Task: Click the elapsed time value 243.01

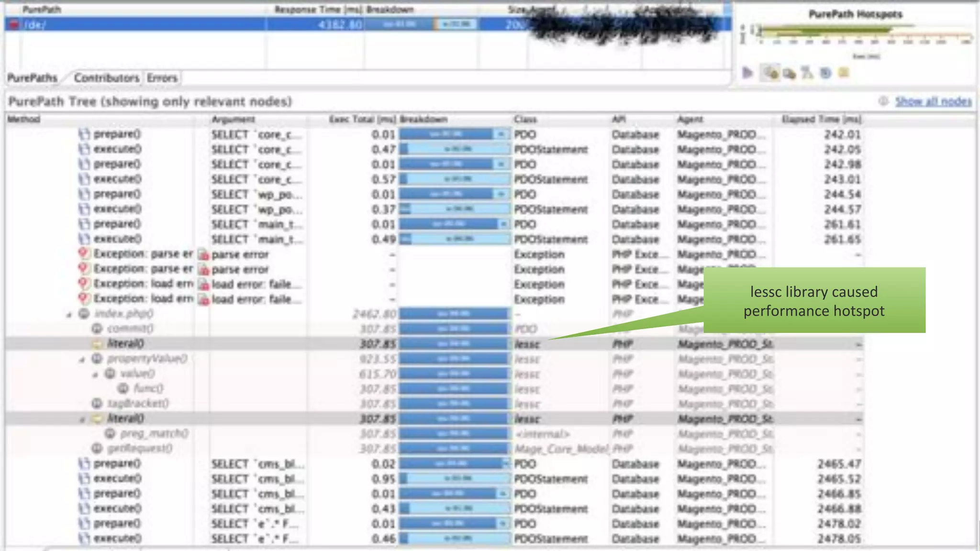Action: tap(842, 179)
